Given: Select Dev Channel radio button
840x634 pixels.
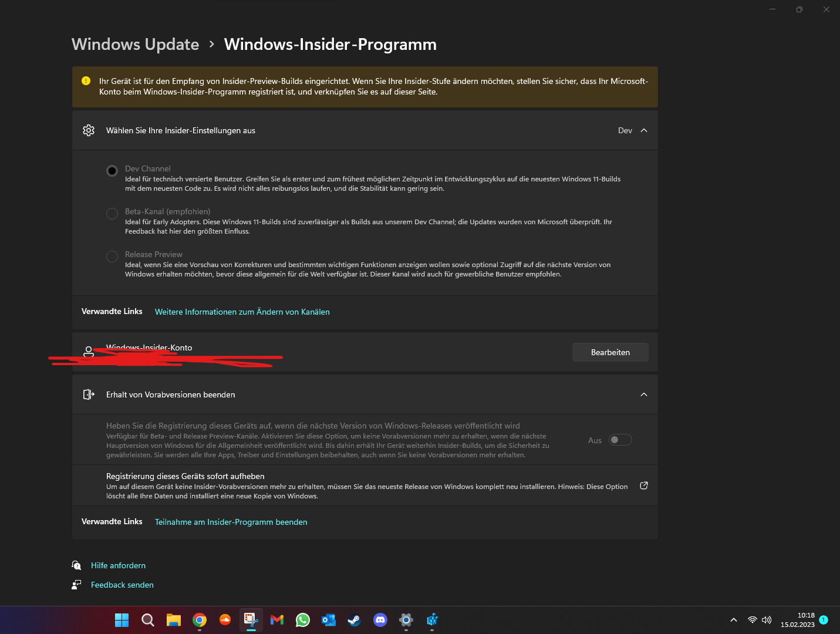Looking at the screenshot, I should coord(112,171).
